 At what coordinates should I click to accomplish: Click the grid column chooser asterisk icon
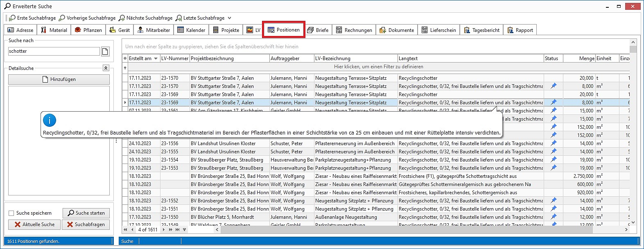pos(125,58)
